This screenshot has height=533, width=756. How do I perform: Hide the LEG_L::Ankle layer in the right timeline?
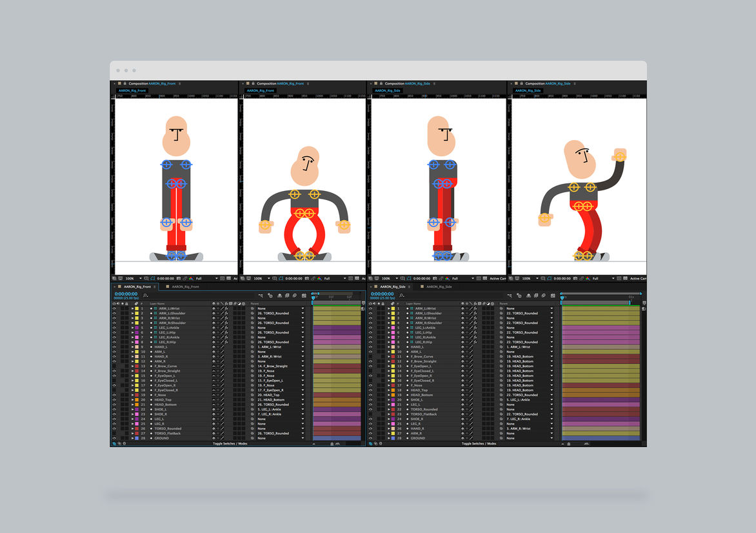point(369,328)
